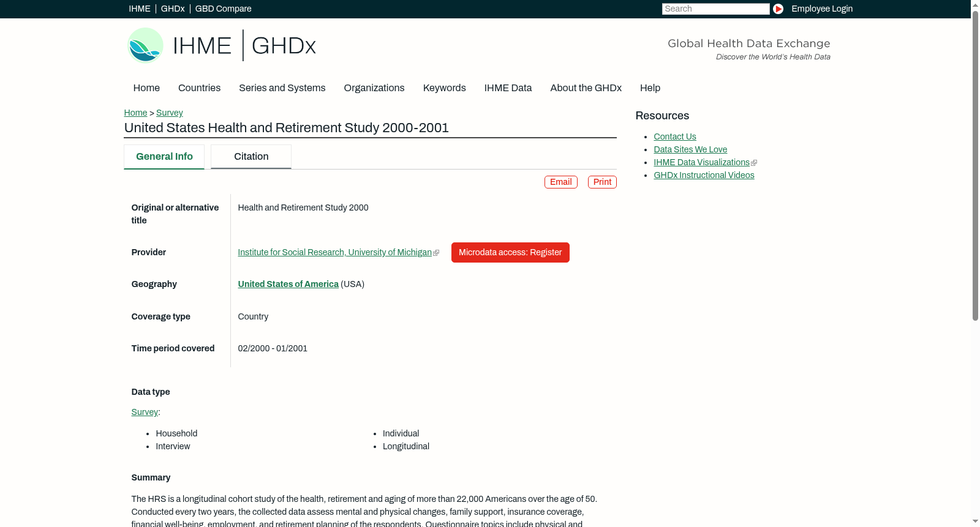Open Contact Us resource link
Image resolution: width=980 pixels, height=527 pixels.
click(675, 136)
